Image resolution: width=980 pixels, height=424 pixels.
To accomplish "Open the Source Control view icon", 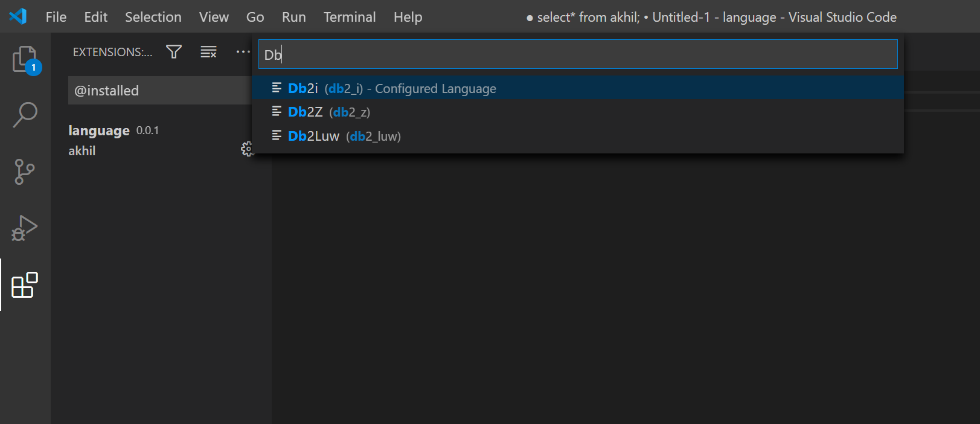I will [25, 172].
